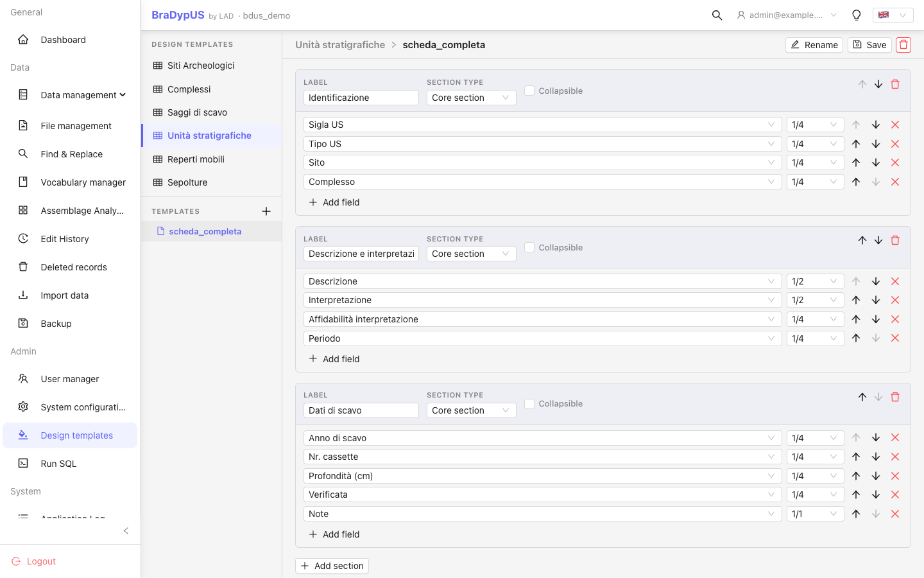The height and width of the screenshot is (578, 924).
Task: Open Run SQL in the sidebar
Action: 71,464
